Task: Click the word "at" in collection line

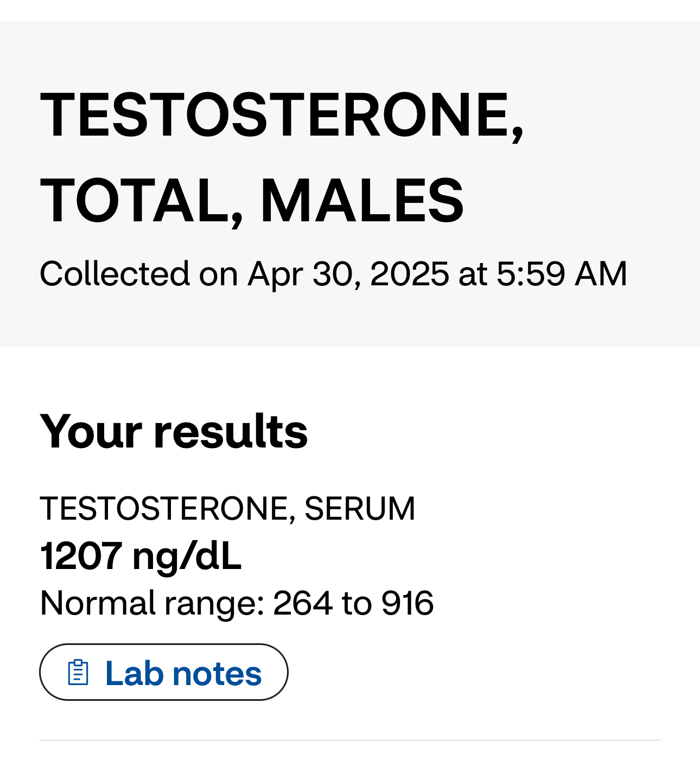Action: (473, 274)
